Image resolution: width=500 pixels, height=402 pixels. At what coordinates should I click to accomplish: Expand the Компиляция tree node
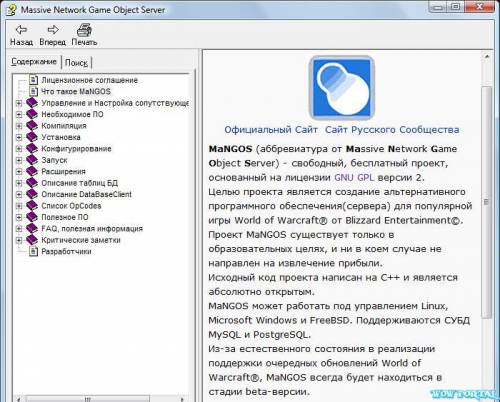tap(19, 126)
